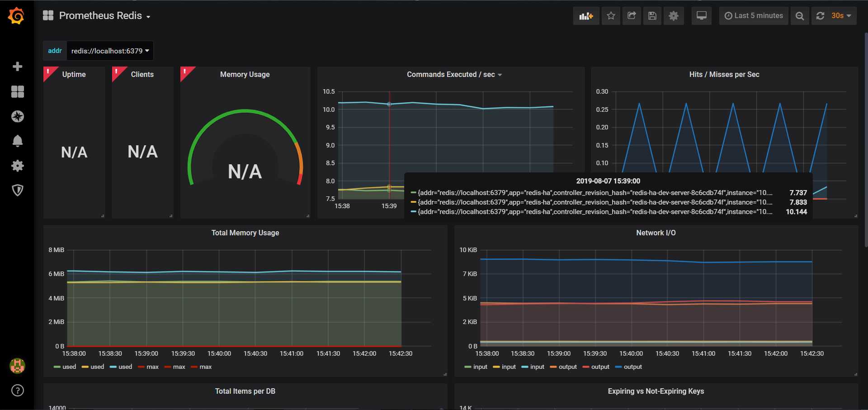Image resolution: width=868 pixels, height=410 pixels.
Task: Toggle the first 'max' legend series
Action: (153, 367)
